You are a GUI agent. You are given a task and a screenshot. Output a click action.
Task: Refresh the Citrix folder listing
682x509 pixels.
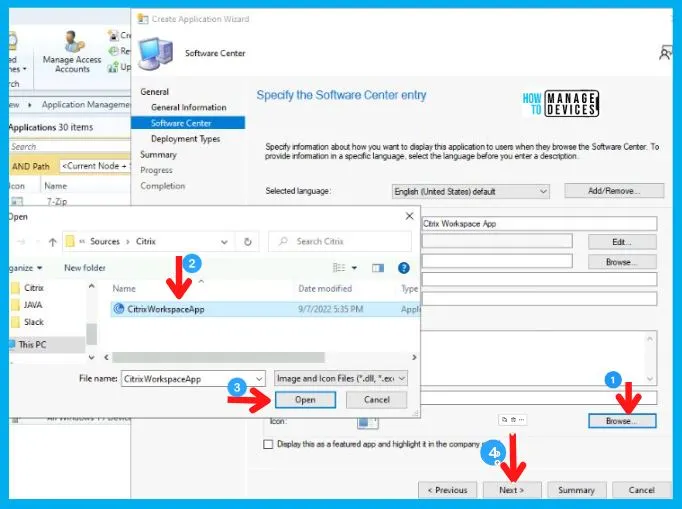coord(247,241)
